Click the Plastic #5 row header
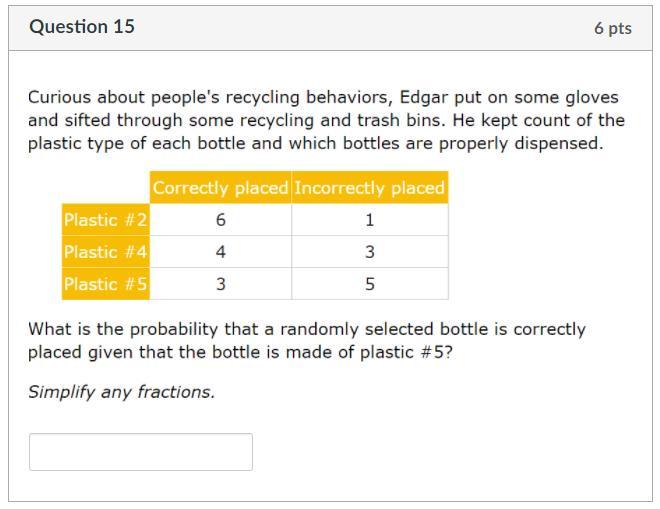 [x=105, y=284]
